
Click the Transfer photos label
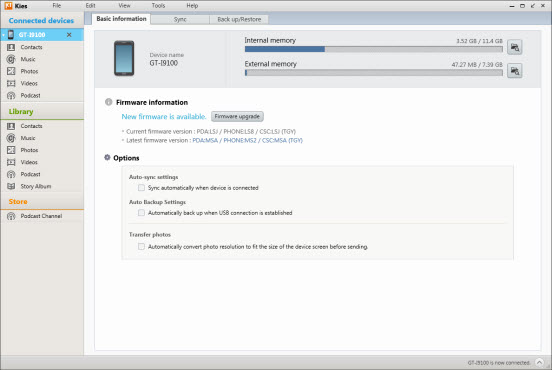click(x=150, y=234)
